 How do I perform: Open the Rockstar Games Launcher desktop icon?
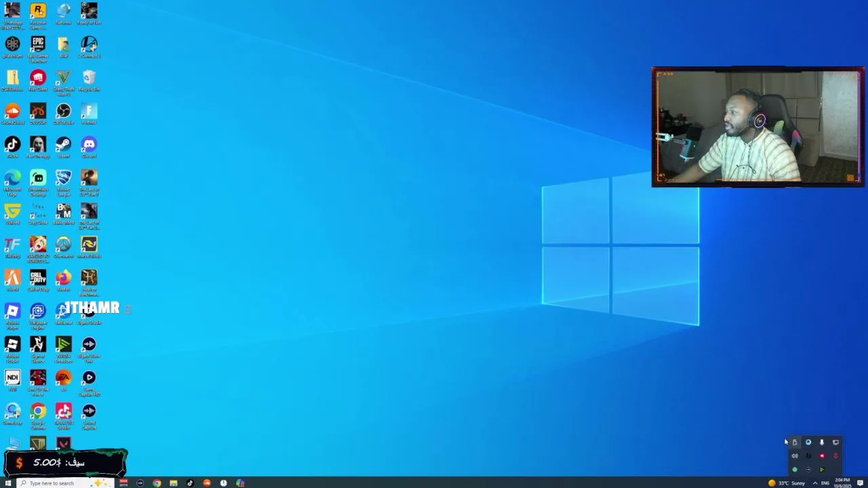tap(38, 15)
